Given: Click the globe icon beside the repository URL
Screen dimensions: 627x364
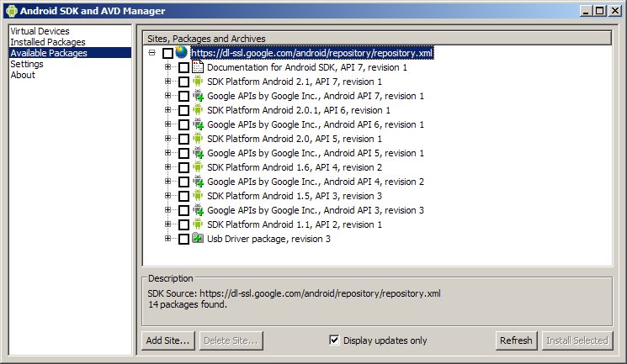Looking at the screenshot, I should [181, 52].
